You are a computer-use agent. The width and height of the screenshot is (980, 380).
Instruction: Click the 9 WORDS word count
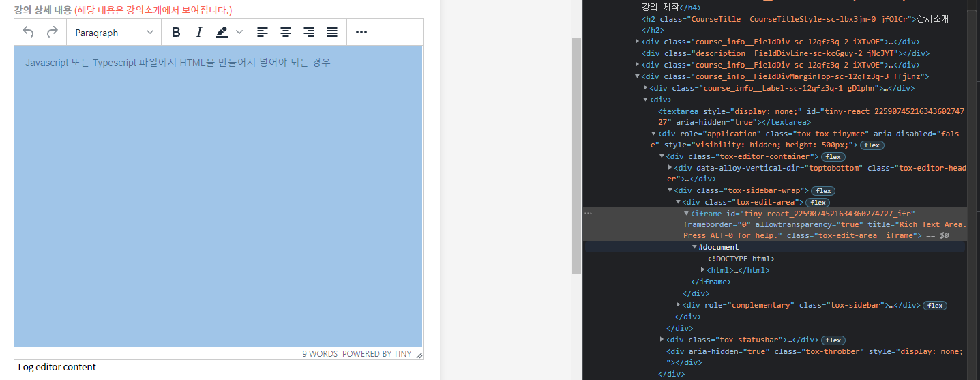pos(320,354)
